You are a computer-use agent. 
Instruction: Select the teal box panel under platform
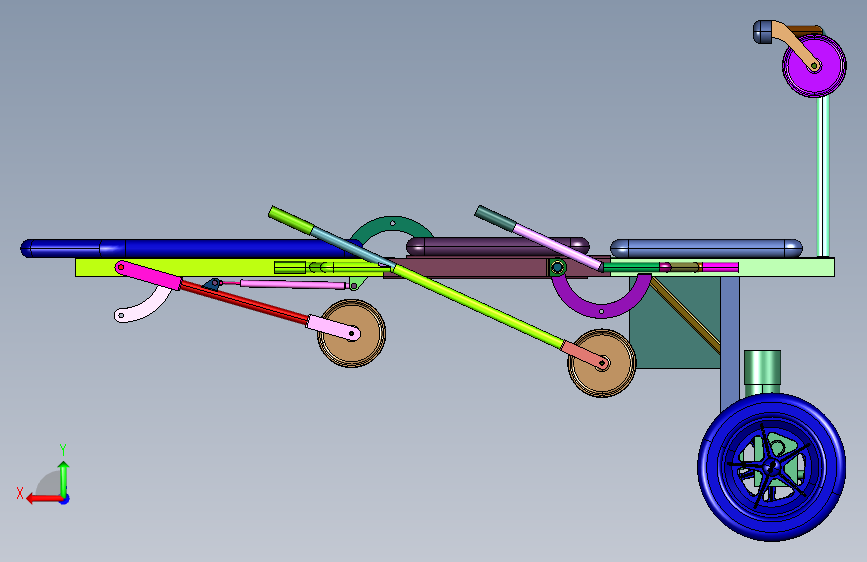click(675, 322)
